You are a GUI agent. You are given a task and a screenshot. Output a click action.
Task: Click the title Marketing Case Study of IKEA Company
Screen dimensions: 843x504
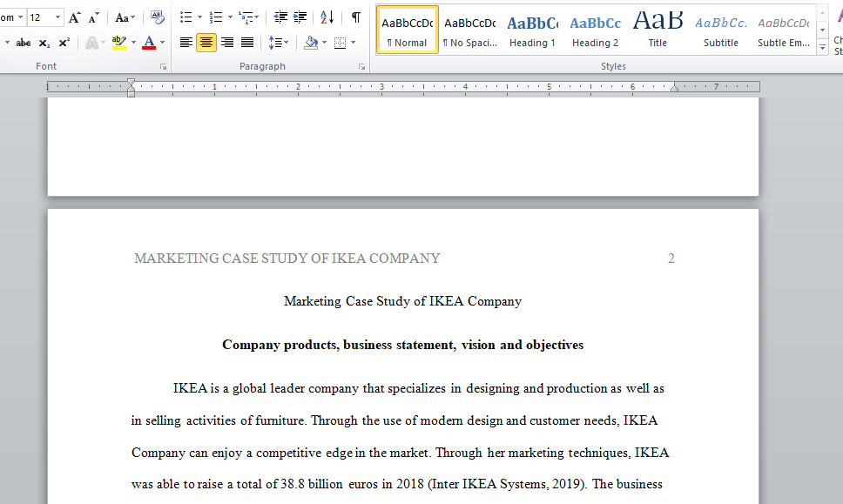(x=402, y=301)
